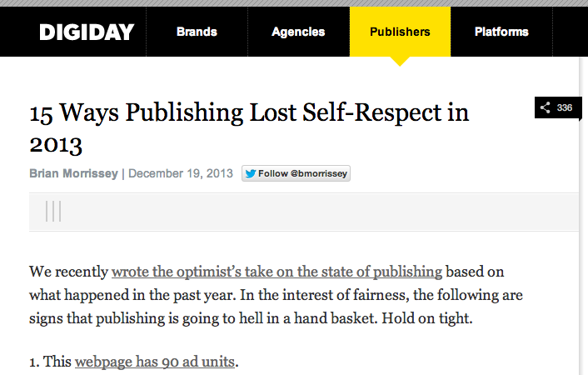588x375 pixels.
Task: Select the highlighted Publishers tab
Action: point(400,32)
